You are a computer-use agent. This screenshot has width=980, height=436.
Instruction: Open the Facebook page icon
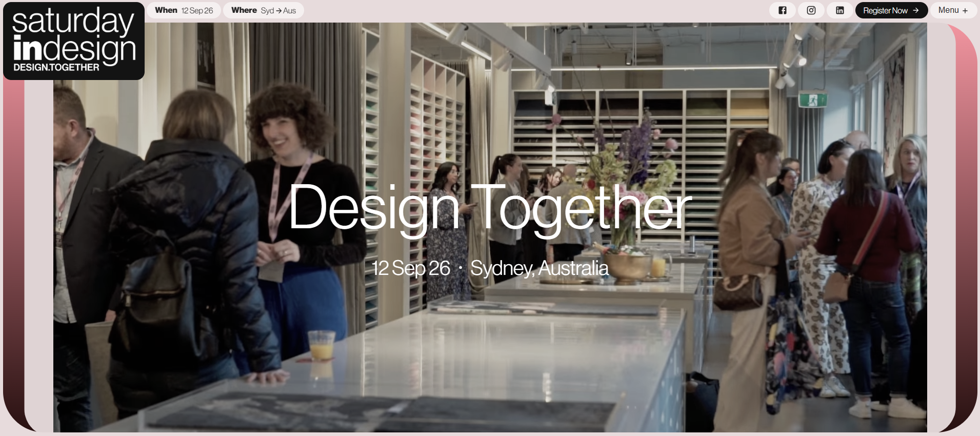click(x=783, y=10)
